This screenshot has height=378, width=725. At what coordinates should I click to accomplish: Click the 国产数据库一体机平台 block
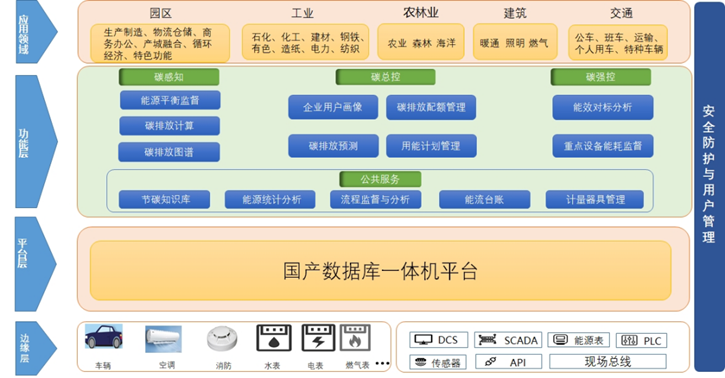pos(381,271)
